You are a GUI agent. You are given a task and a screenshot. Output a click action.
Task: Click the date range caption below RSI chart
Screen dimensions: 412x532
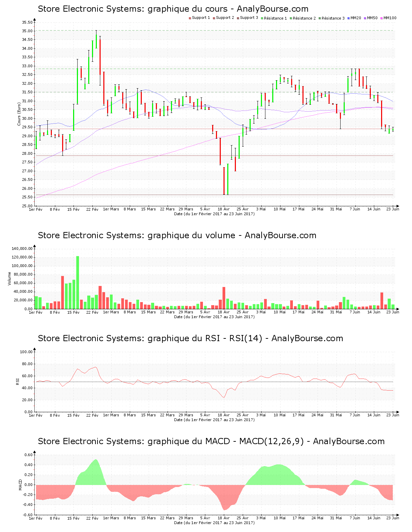(x=214, y=420)
